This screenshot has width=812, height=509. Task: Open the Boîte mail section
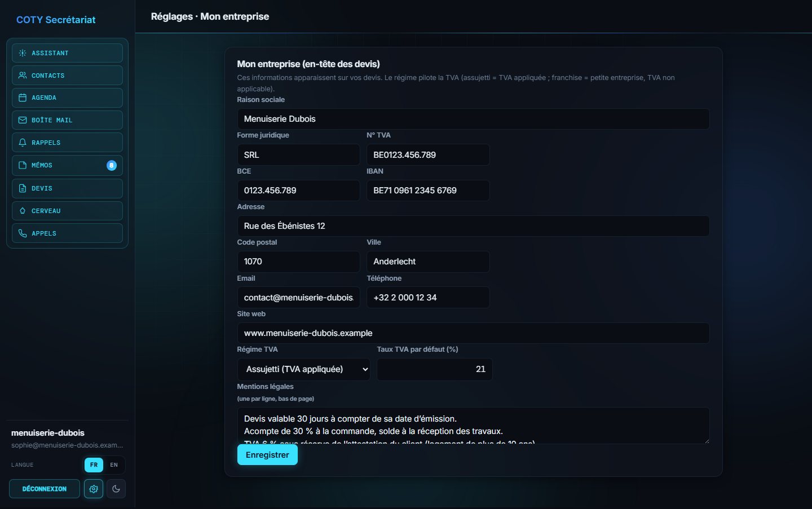point(67,120)
